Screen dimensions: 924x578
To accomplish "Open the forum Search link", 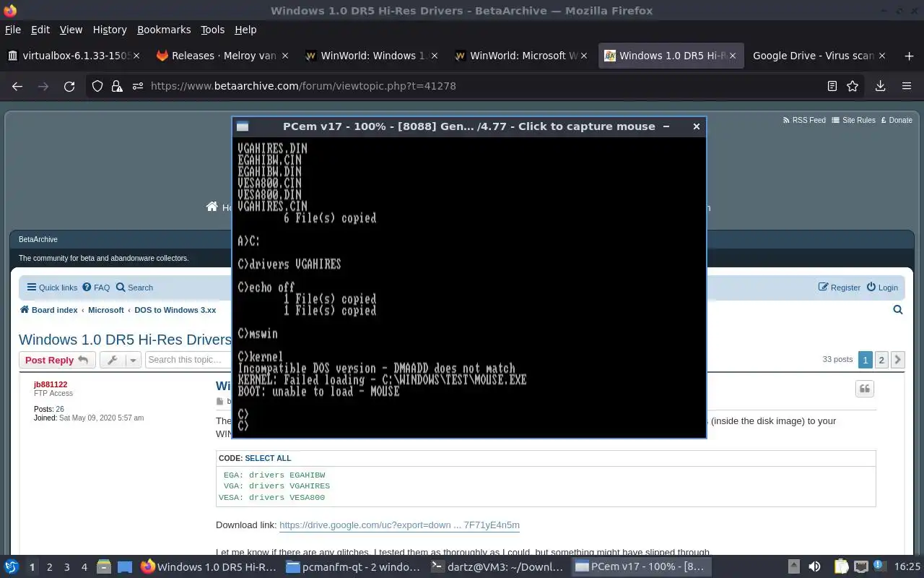I will pos(134,288).
